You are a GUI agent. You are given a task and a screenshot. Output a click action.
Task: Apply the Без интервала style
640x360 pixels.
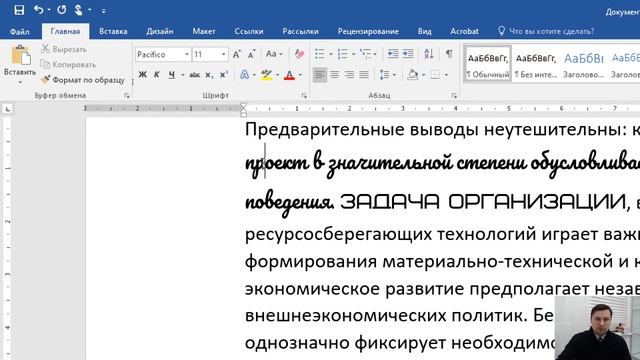(536, 64)
